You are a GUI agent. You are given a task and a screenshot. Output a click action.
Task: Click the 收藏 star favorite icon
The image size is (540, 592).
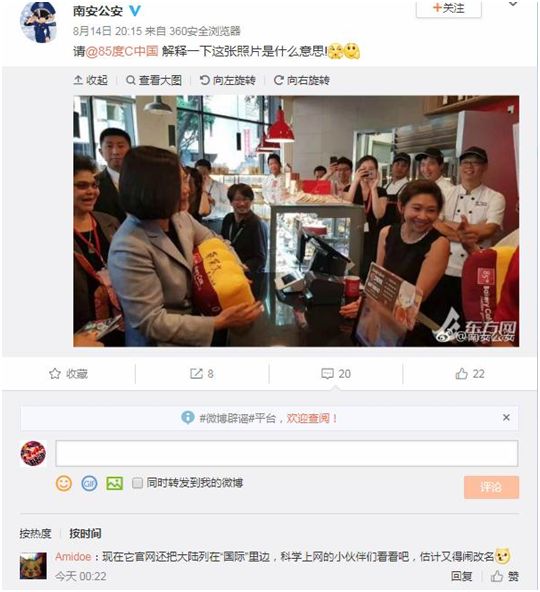(55, 374)
